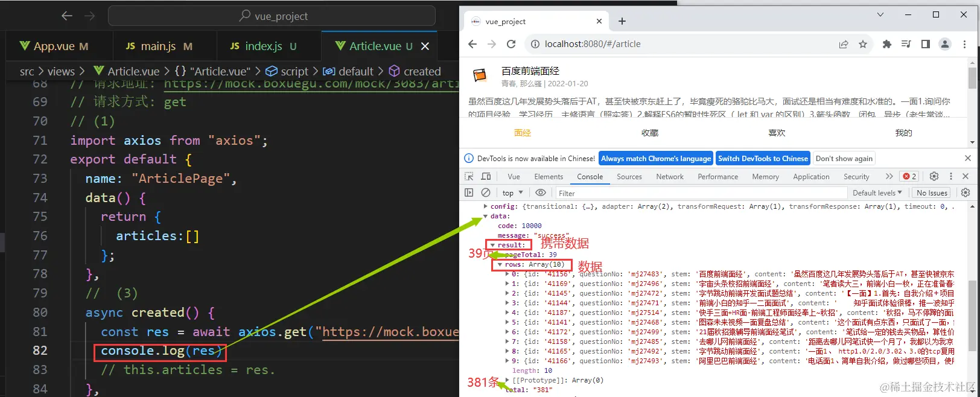Dismiss the DevTools language notification bar
This screenshot has height=397, width=980.
968,158
